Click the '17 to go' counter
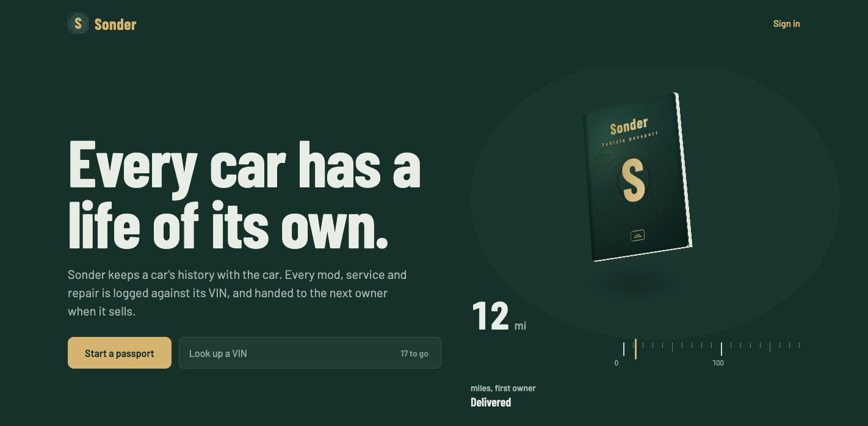 coord(414,353)
